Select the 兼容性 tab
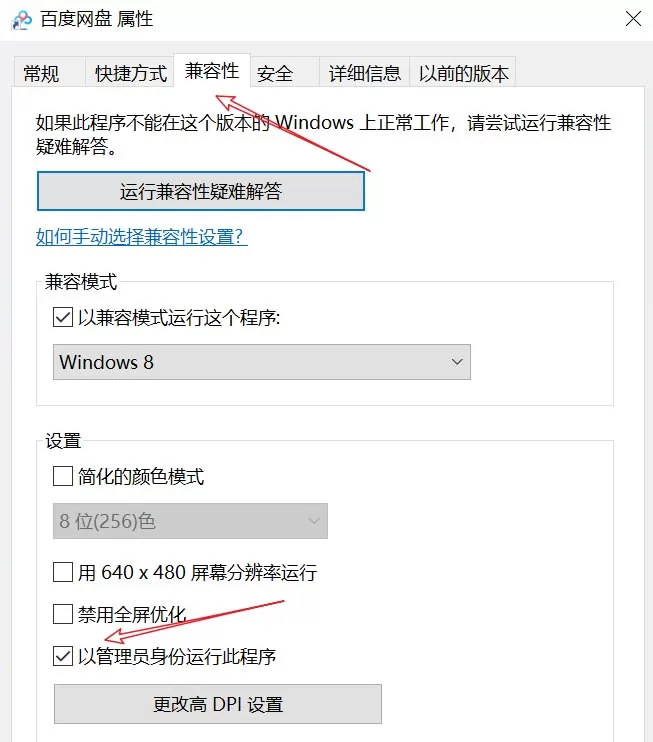 click(212, 71)
